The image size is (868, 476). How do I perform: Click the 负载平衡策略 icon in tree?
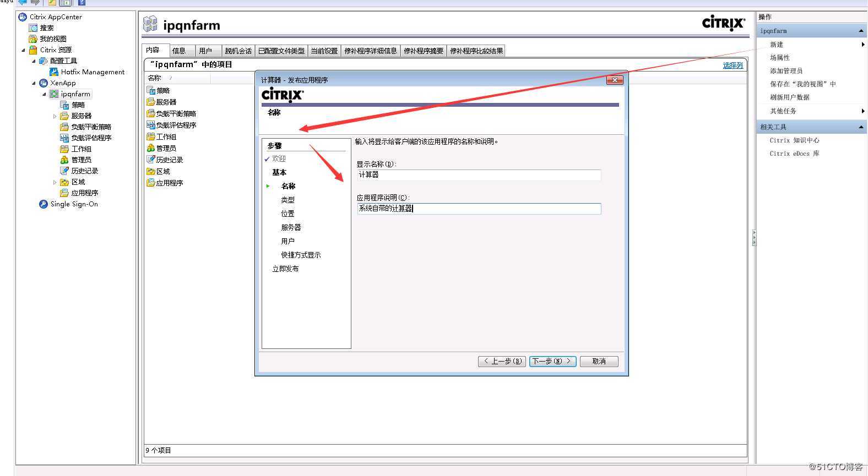tap(64, 127)
